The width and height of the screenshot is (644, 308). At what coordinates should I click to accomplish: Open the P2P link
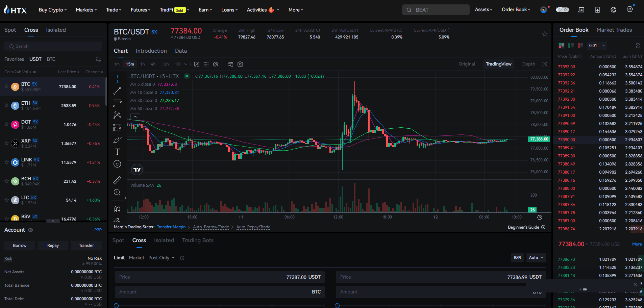(98, 230)
